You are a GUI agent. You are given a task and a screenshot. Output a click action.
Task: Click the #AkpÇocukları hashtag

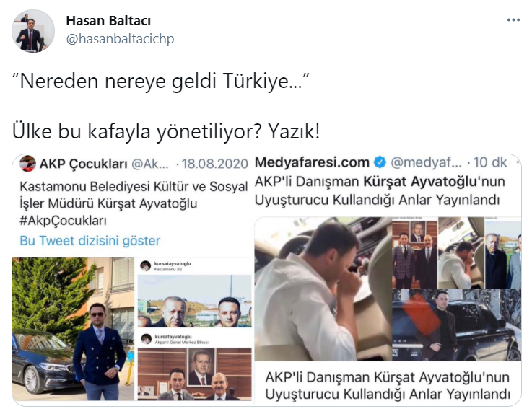pos(63,221)
